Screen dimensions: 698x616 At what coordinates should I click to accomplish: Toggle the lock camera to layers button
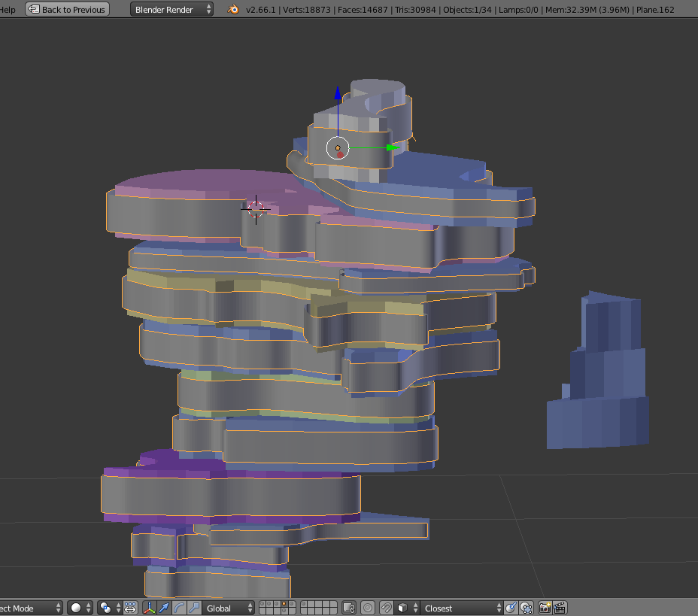349,608
